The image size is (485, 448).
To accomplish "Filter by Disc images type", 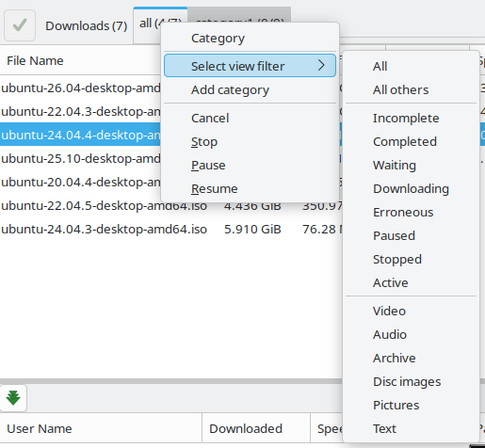I will (x=411, y=382).
